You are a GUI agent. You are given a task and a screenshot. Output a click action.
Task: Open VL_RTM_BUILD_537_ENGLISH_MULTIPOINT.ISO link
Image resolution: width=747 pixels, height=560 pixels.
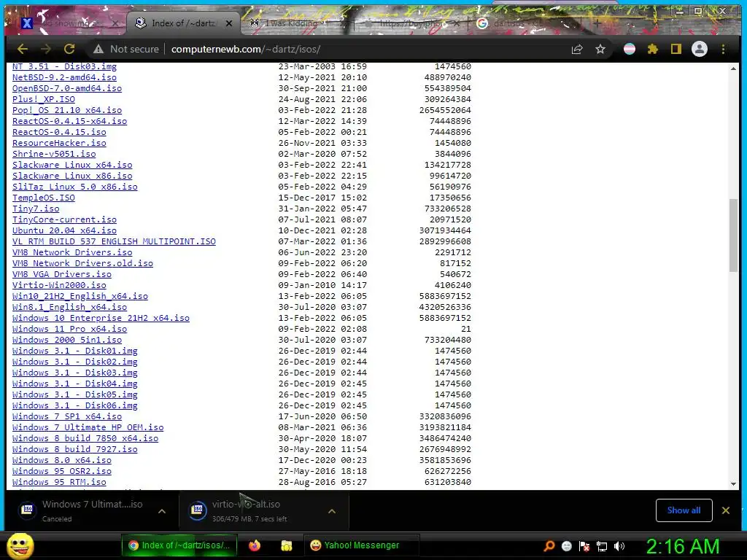click(114, 241)
